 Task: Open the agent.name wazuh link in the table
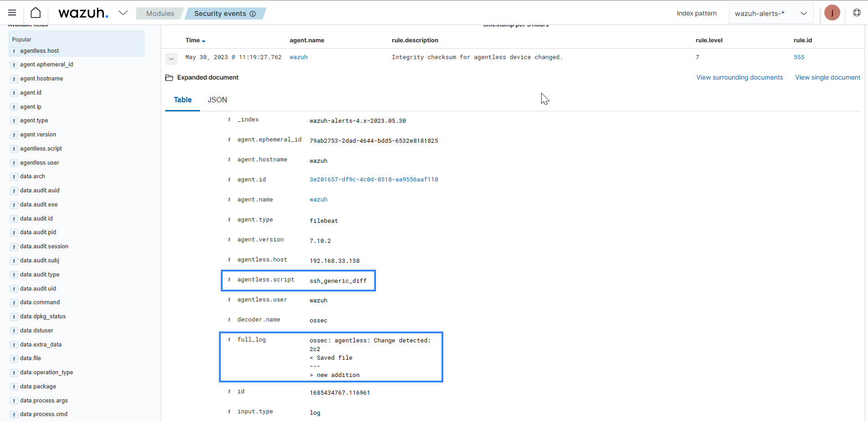(318, 200)
